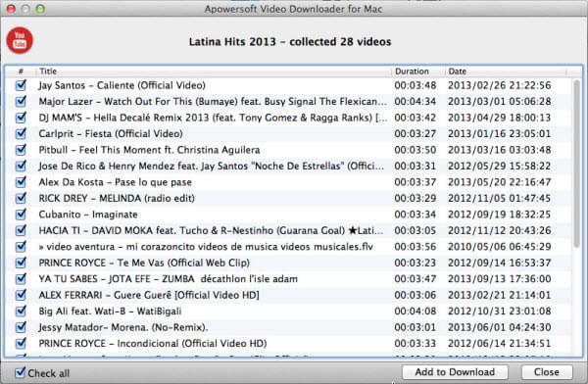Click date "2013/02/21 21:14:01"
Screen dimensions: 588x384
[x=500, y=295]
